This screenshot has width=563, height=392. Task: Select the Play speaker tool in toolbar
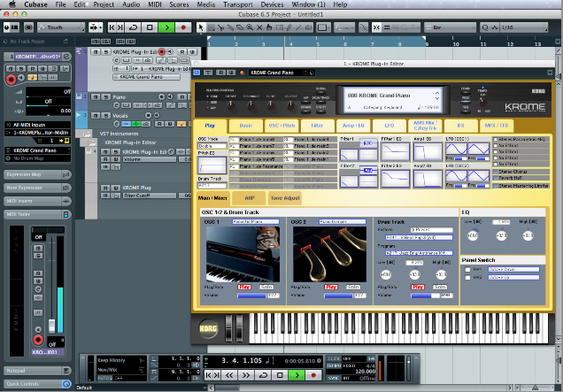308,27
